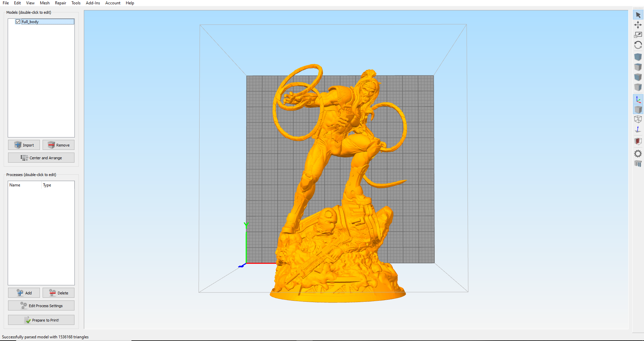Open settings gear in right toolbar

pos(638,154)
